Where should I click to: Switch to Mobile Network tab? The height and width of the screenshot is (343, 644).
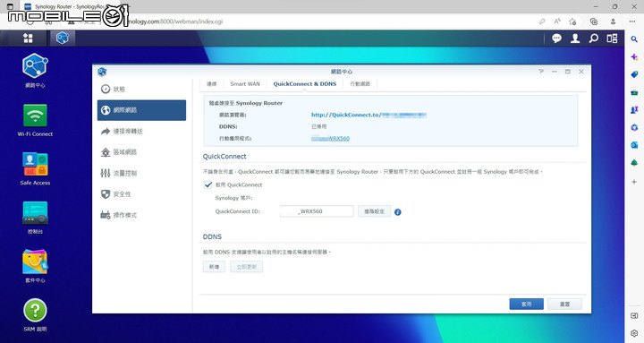coord(360,84)
